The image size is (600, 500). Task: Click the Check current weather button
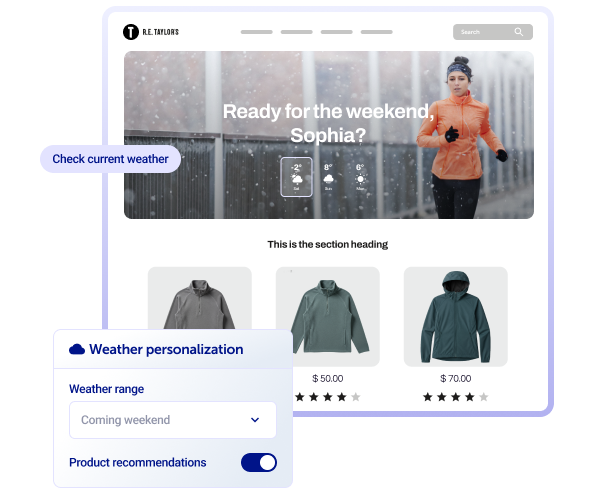(x=111, y=159)
